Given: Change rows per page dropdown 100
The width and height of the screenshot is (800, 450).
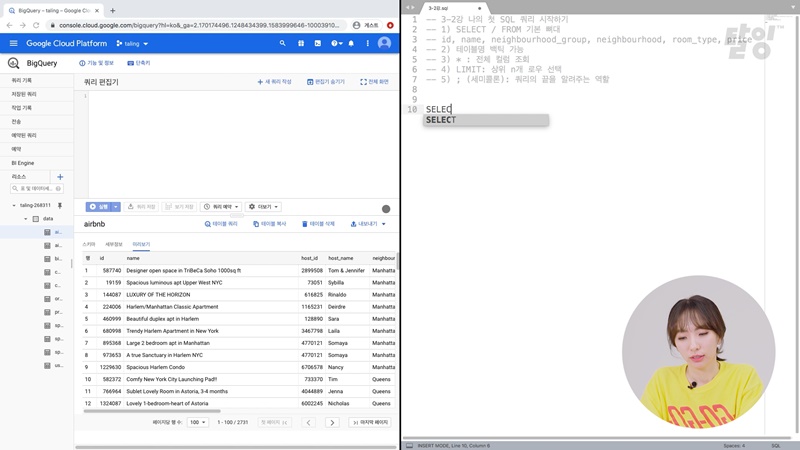Looking at the screenshot, I should coord(197,422).
